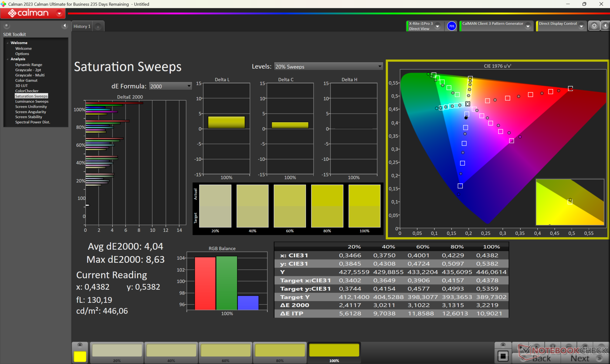This screenshot has height=364, width=610.
Task: Add a new history tab
Action: (98, 27)
